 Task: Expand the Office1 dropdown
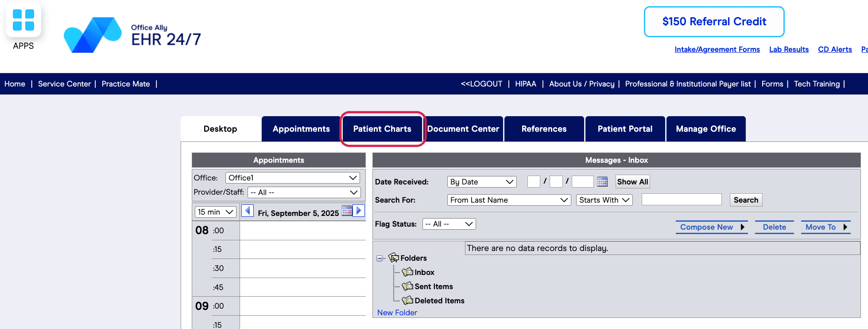click(293, 178)
